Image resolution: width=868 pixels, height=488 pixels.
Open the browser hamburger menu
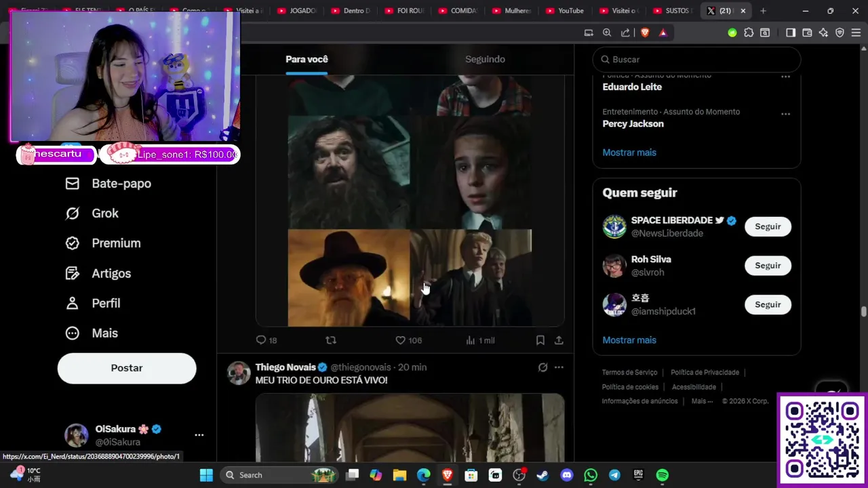(856, 33)
